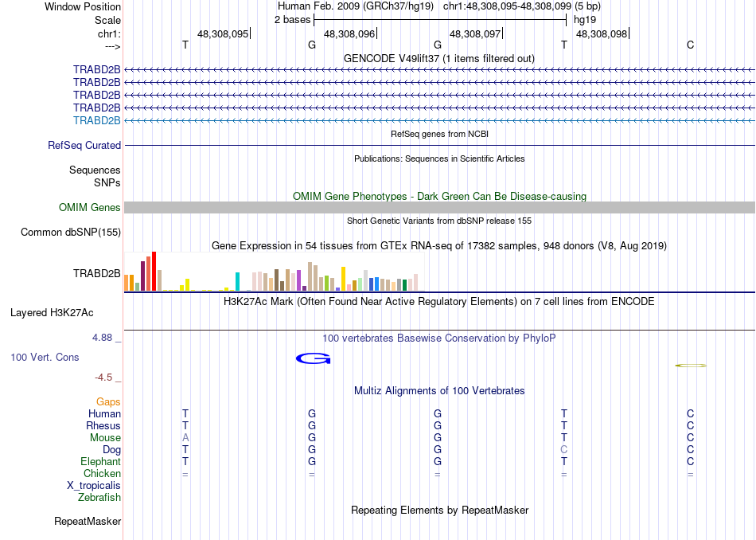
Task: Click the X_tropicalis species row label
Action: tap(94, 486)
